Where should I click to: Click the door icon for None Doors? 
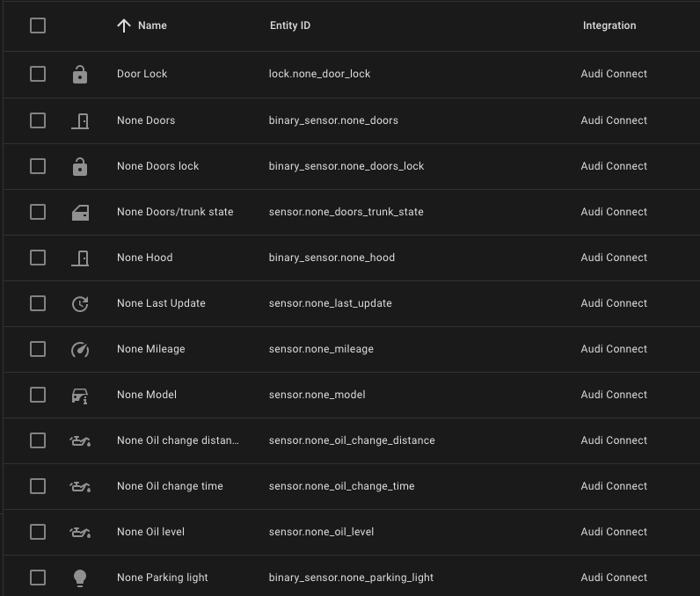[80, 121]
